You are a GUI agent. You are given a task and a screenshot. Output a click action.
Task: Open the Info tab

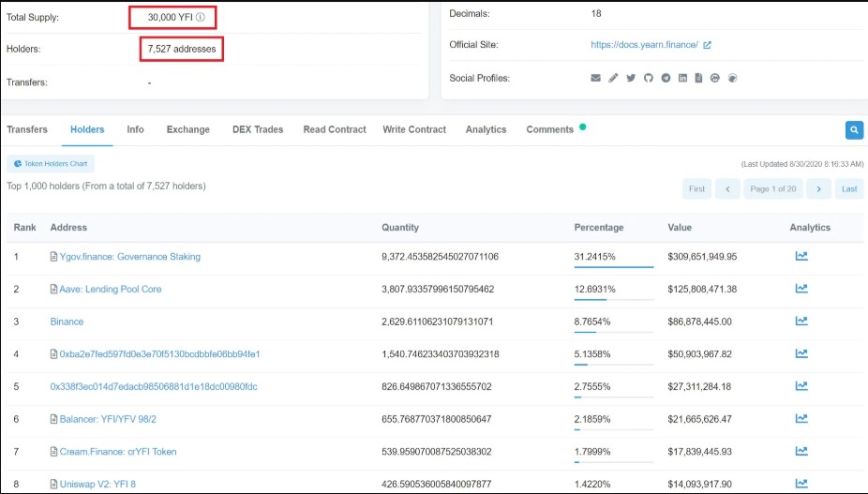(x=135, y=129)
